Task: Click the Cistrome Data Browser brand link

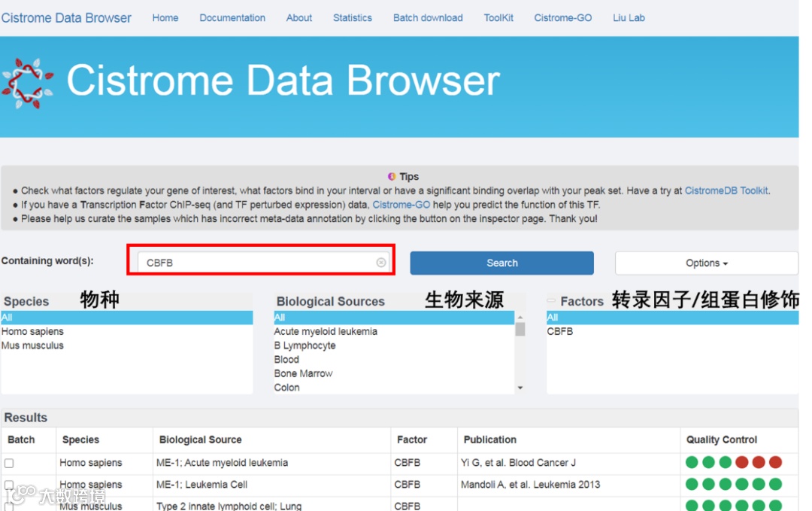Action: coord(66,17)
